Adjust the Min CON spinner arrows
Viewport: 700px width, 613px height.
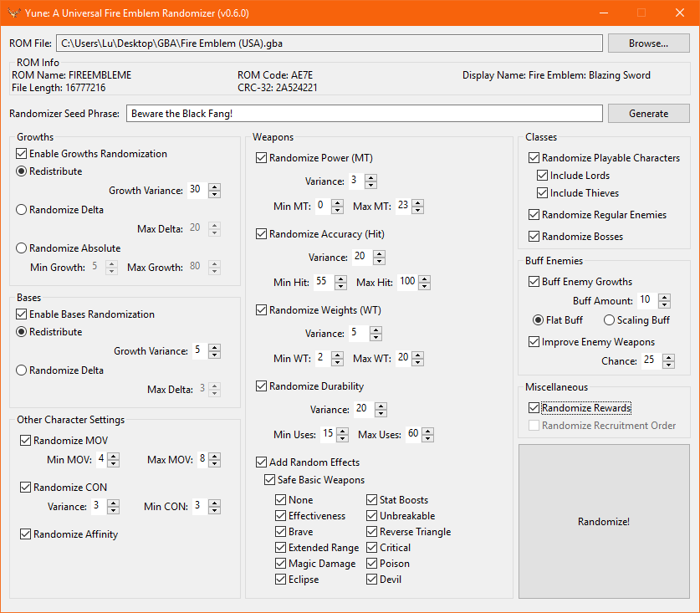pyautogui.click(x=215, y=506)
